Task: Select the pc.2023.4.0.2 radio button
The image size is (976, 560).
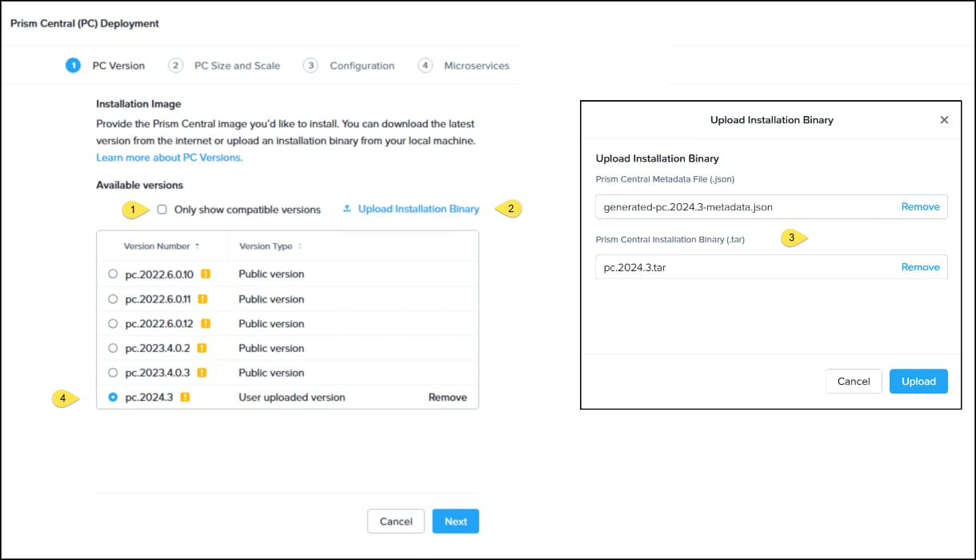Action: (113, 348)
